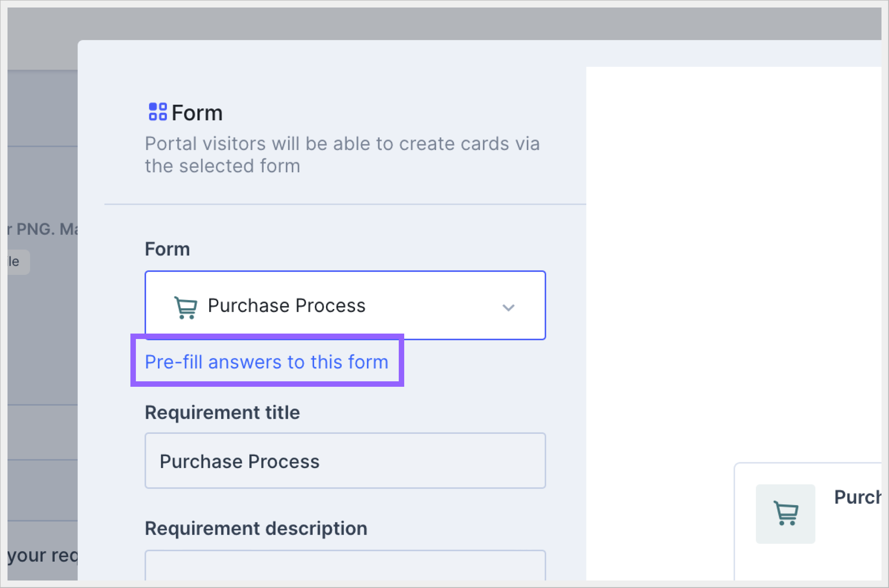Focus the Requirement title input field
The image size is (889, 588).
tap(345, 460)
